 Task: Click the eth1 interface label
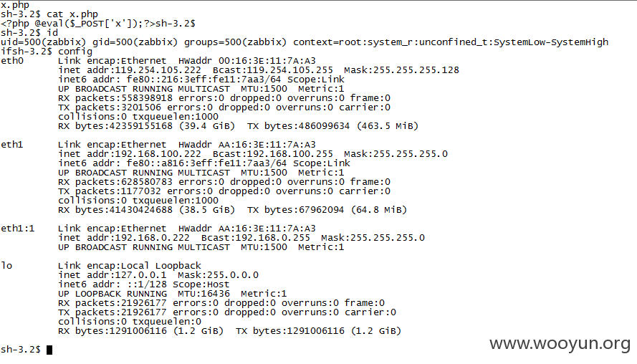(12, 145)
